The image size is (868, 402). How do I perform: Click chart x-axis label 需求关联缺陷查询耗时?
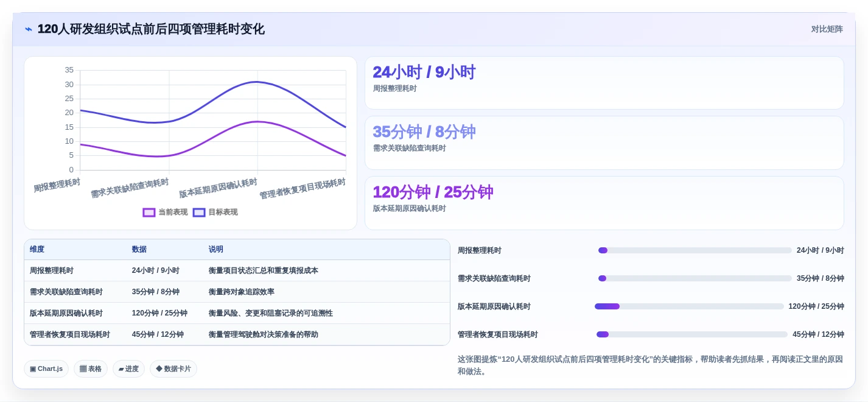(x=130, y=188)
